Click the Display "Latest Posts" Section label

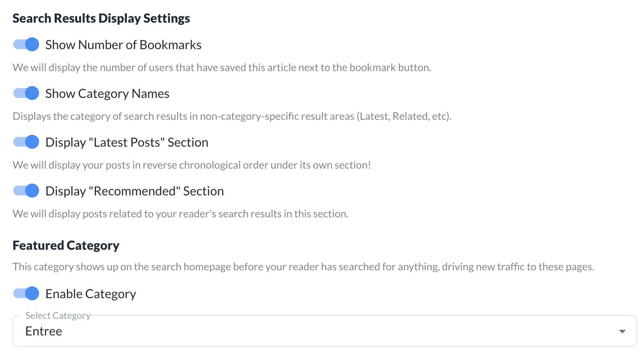point(127,142)
